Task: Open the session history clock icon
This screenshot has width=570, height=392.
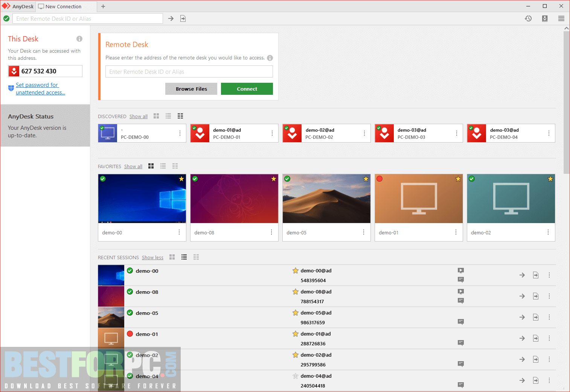Action: click(528, 18)
